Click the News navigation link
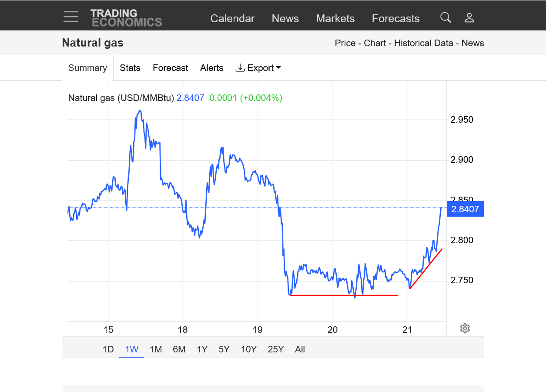The image size is (546, 392). click(285, 19)
